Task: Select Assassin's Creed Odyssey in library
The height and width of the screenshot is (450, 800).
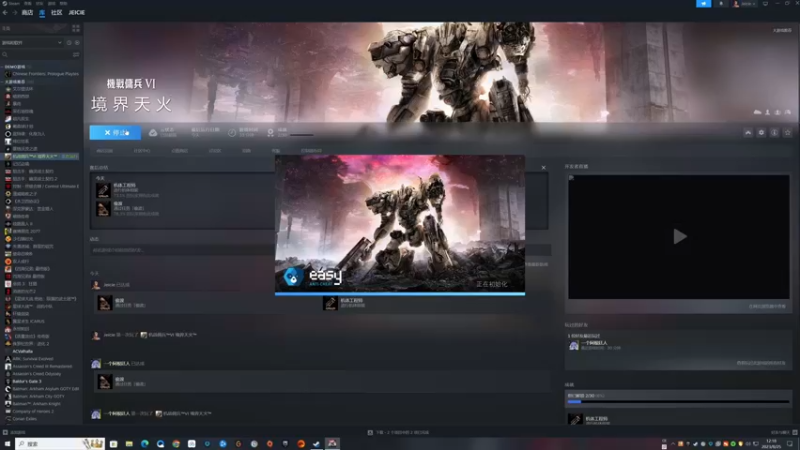Action: point(35,374)
